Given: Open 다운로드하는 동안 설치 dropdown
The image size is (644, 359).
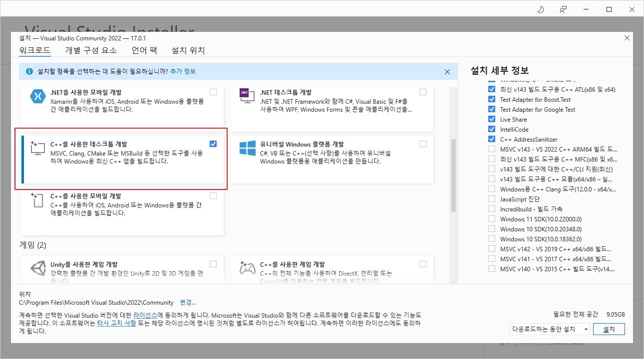Looking at the screenshot, I should pyautogui.click(x=550, y=329).
